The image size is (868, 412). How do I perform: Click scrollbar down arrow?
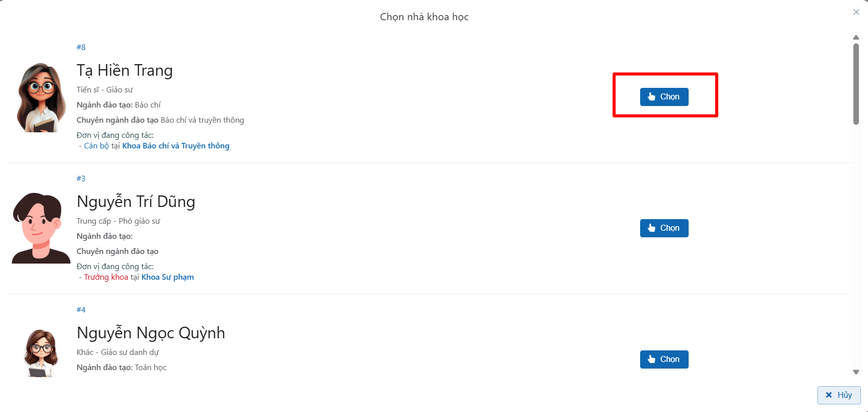(856, 372)
